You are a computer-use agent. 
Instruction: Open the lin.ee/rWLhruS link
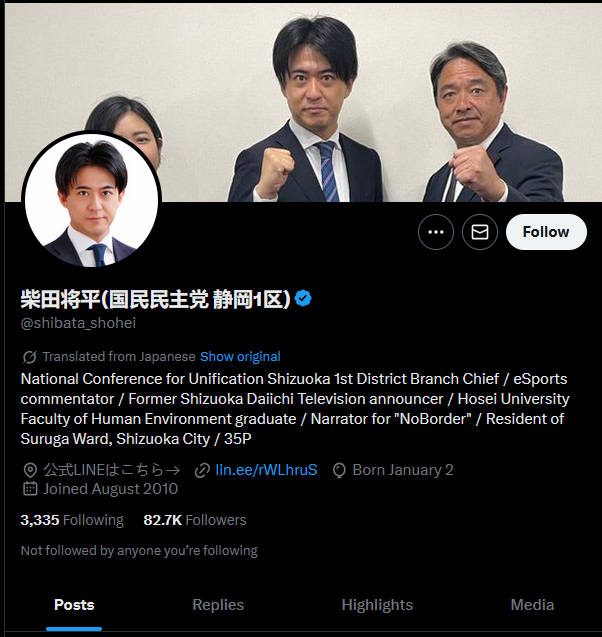266,470
